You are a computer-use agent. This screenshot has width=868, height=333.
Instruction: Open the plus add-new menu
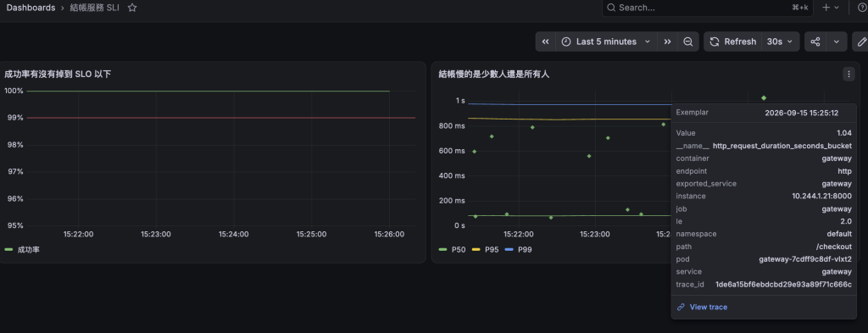tap(831, 8)
